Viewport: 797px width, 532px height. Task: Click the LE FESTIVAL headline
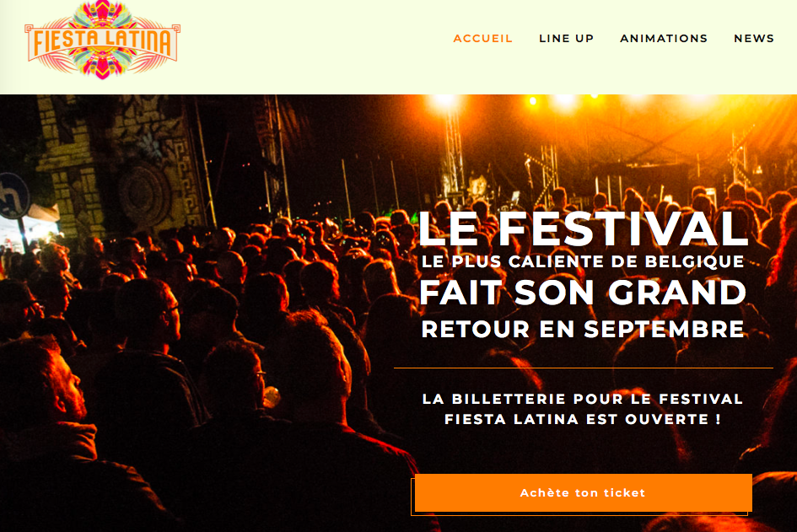click(583, 229)
